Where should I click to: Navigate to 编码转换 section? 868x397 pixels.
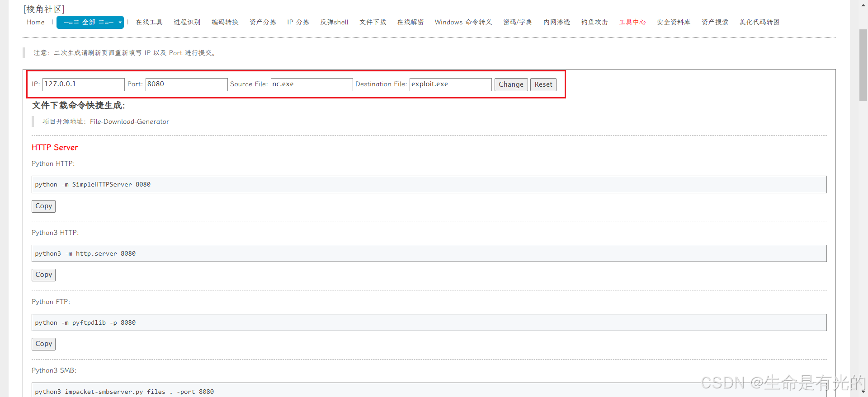[x=225, y=22]
